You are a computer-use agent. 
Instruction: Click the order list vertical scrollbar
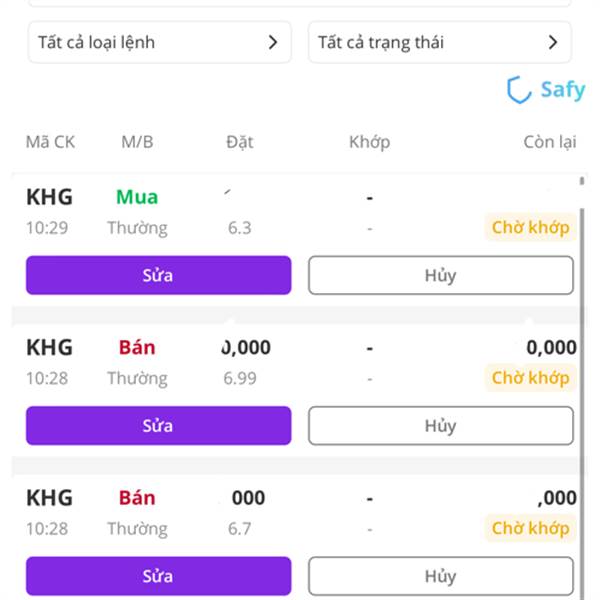pyautogui.click(x=582, y=383)
